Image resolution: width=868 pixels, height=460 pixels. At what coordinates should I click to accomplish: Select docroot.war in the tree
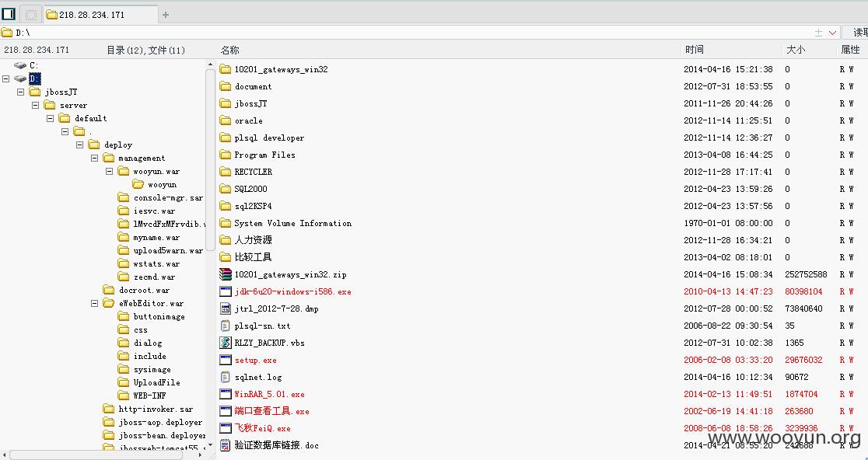coord(144,291)
